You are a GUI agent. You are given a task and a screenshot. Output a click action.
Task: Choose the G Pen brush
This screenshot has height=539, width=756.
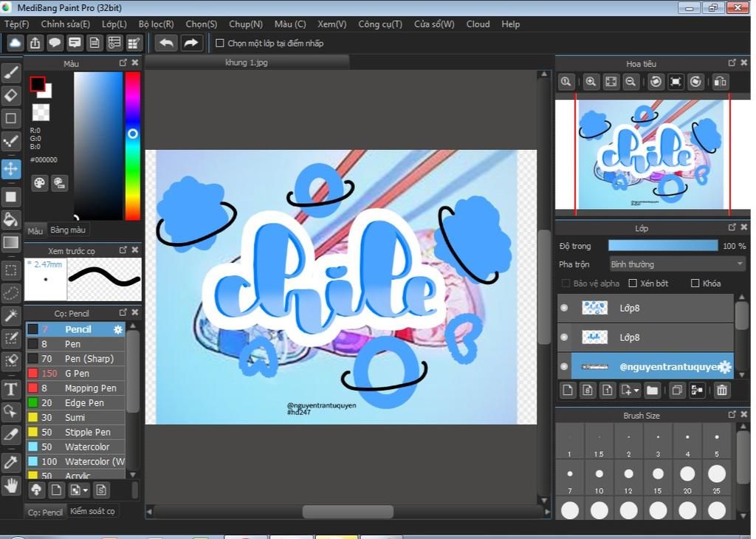click(76, 373)
